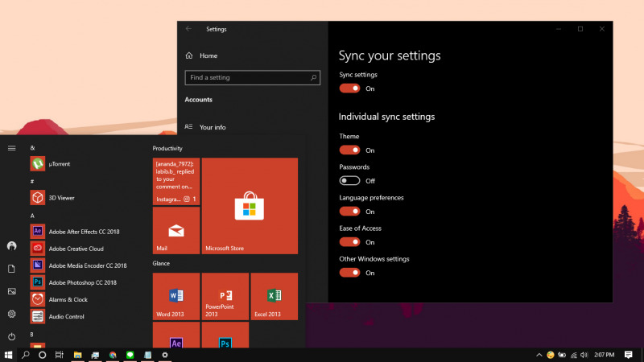Open Chrome from the taskbar
644x362 pixels.
[113, 355]
